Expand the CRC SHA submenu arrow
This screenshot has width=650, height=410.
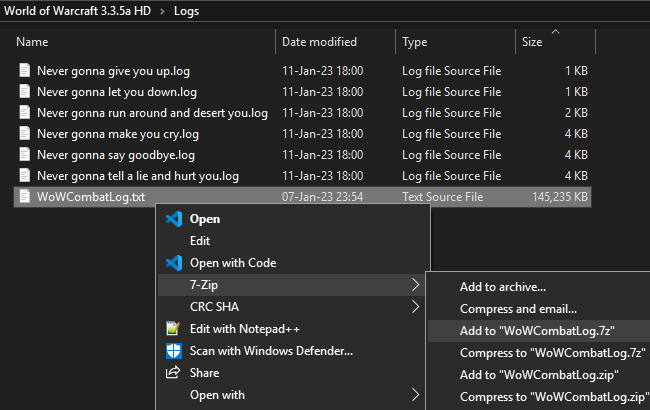tap(415, 307)
